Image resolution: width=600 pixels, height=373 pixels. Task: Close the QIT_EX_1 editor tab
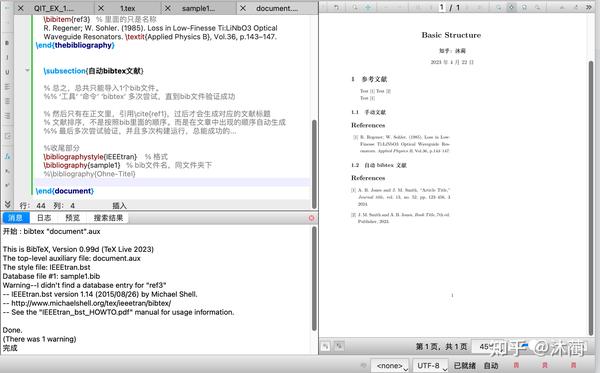(21, 8)
